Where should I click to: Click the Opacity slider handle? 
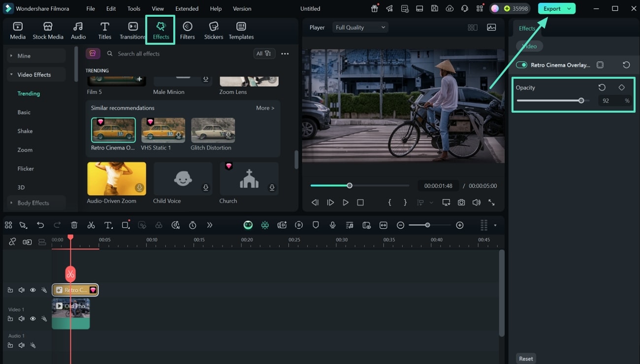coord(581,100)
